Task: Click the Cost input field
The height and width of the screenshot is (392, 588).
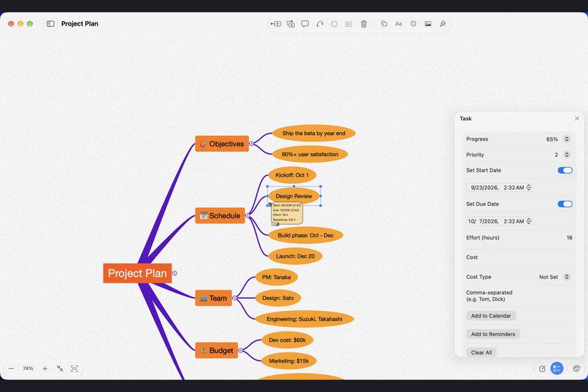Action: click(x=519, y=258)
